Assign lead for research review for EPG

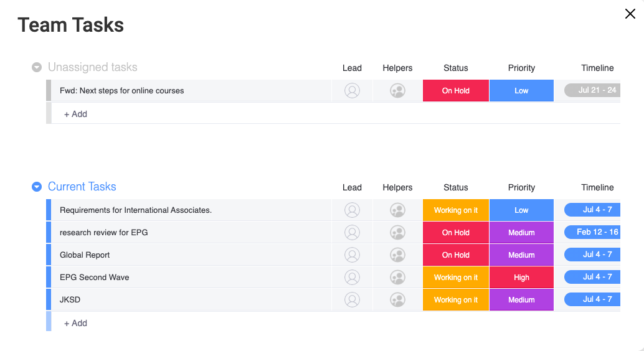click(x=352, y=232)
